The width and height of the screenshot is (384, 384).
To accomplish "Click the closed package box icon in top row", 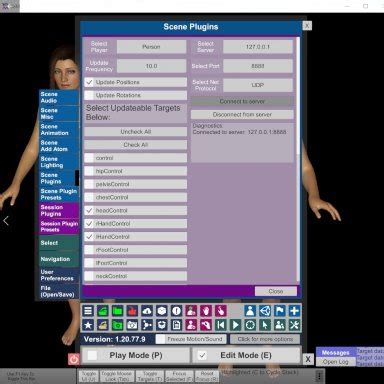I will pos(162,311).
